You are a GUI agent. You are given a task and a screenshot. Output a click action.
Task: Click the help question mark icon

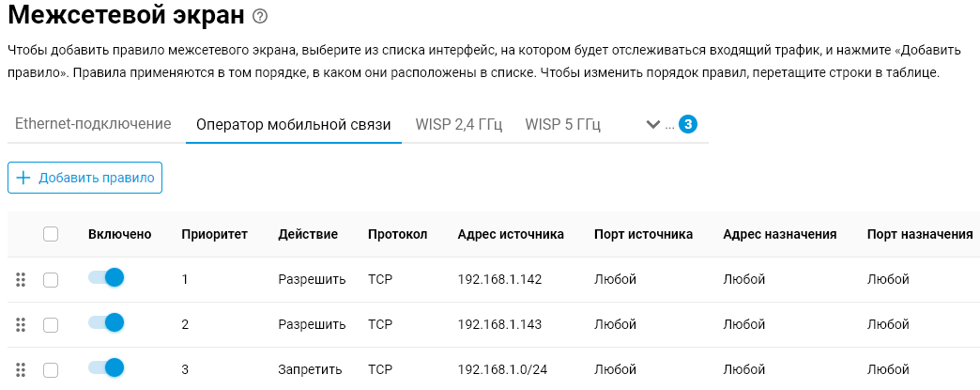pos(261,16)
